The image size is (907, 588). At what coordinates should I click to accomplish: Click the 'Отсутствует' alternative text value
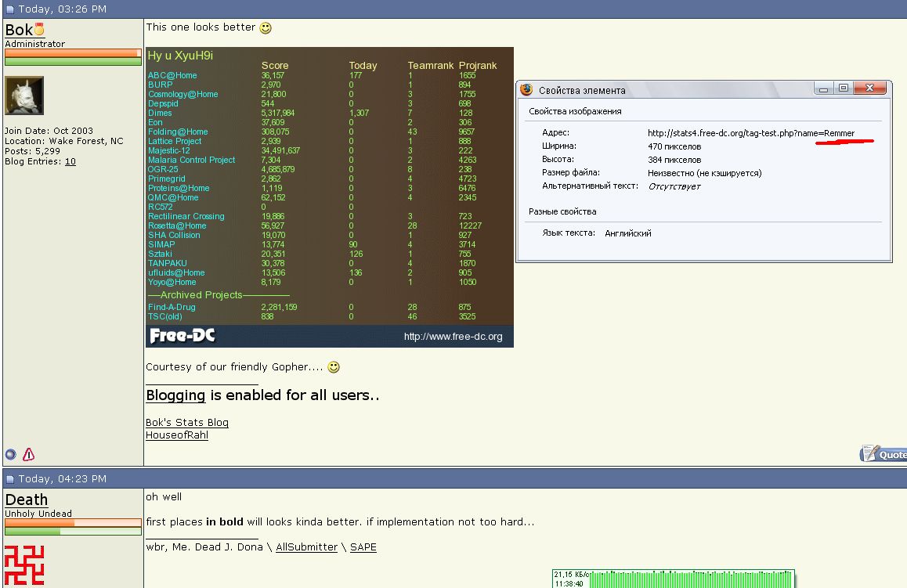tap(674, 187)
